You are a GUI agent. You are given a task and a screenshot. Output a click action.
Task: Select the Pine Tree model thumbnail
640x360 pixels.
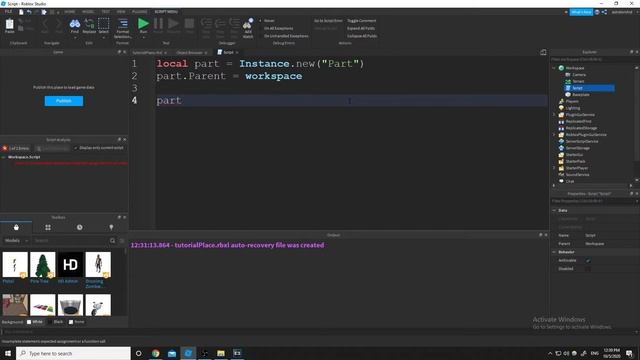pyautogui.click(x=42, y=264)
